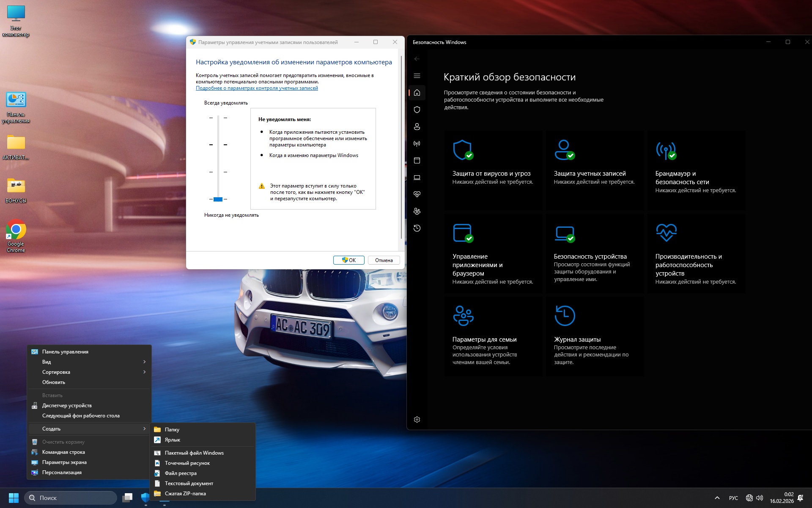Click OK in the UAC settings dialog
Viewport: 812px width, 508px height.
[x=349, y=260]
